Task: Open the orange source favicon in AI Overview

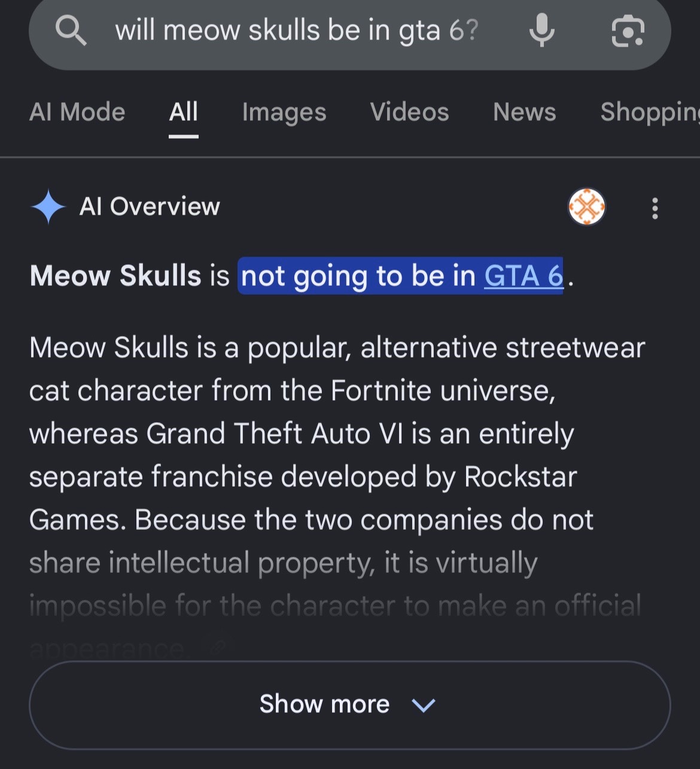Action: (586, 207)
